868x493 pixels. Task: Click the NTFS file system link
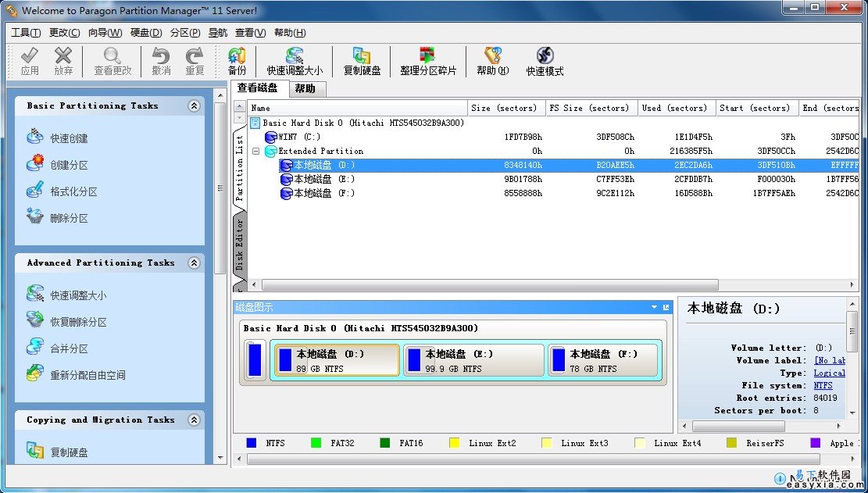pyautogui.click(x=823, y=385)
